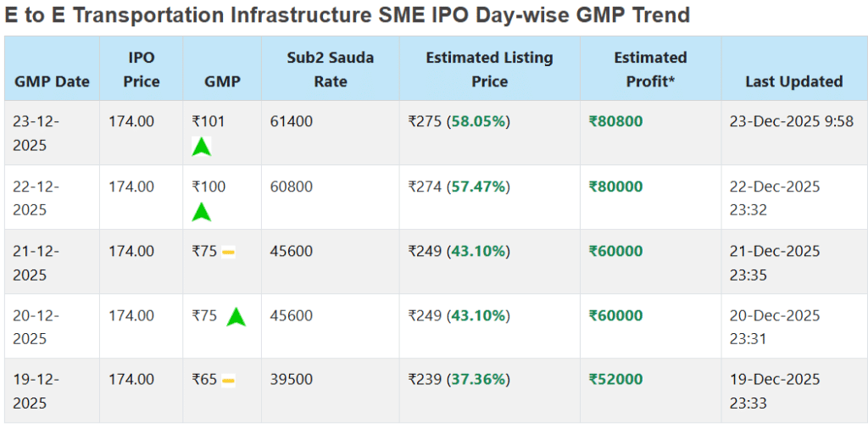Click the 61400 Sub2 Sauda rate cell
Viewport: 868px width, 434px height.
tap(291, 121)
